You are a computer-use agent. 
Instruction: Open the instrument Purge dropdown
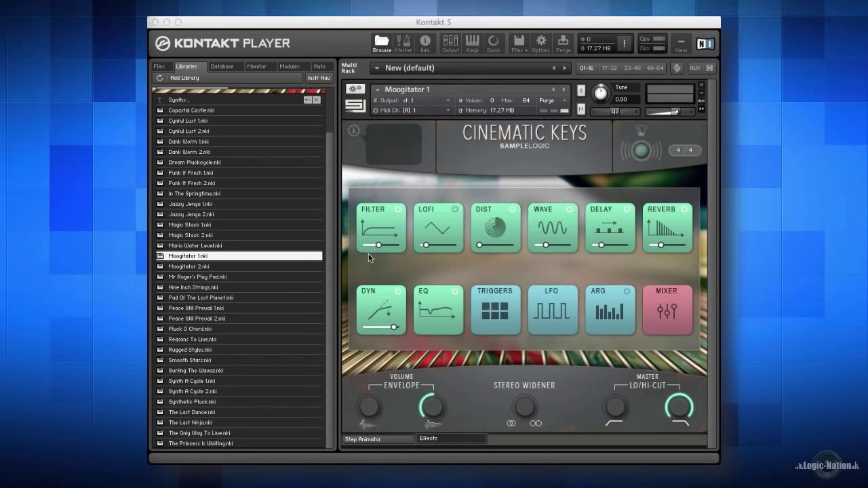553,100
